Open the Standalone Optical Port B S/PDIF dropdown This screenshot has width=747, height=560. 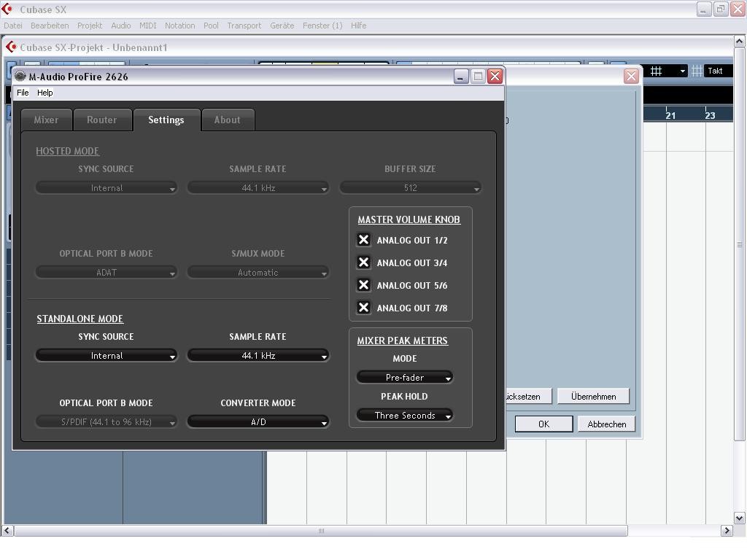click(107, 422)
